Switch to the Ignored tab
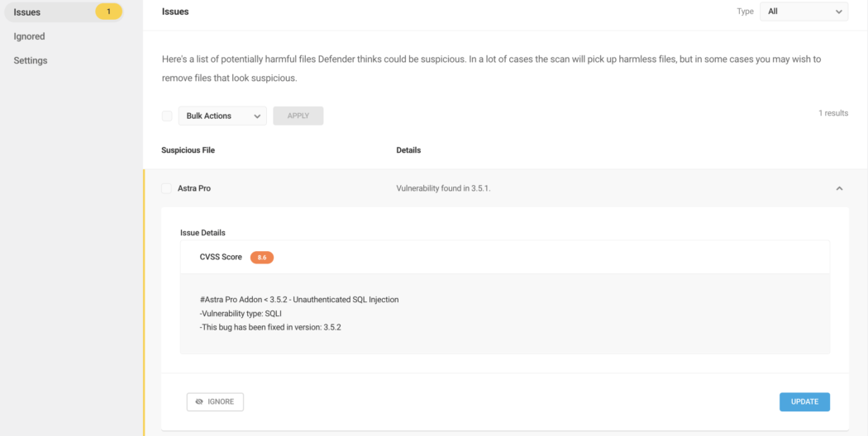Screen dimensions: 868x436 click(x=29, y=36)
